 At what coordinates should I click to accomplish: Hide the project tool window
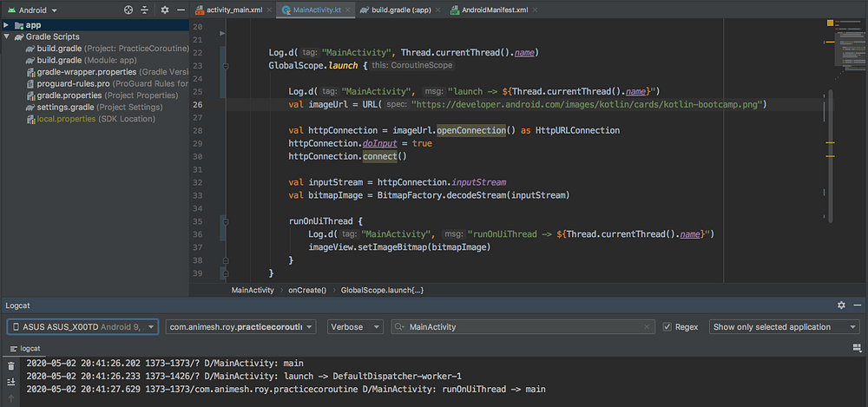[181, 10]
